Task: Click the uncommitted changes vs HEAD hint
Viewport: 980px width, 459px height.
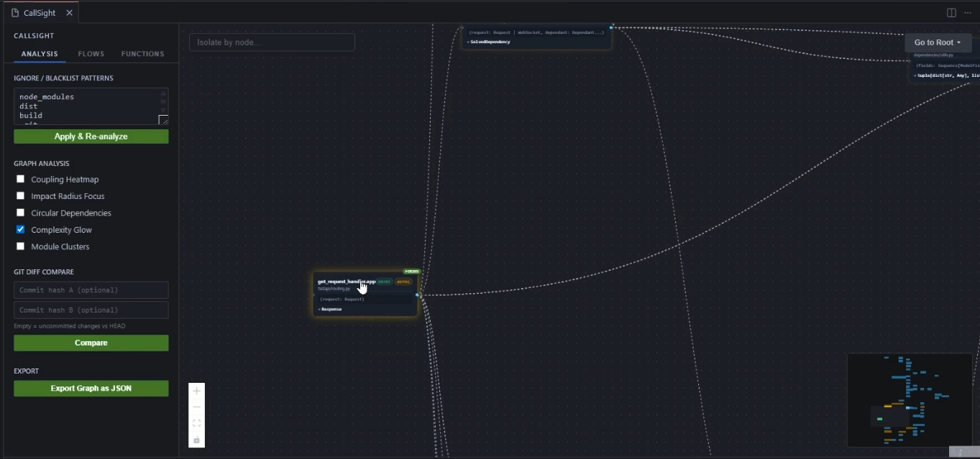Action: 69,326
